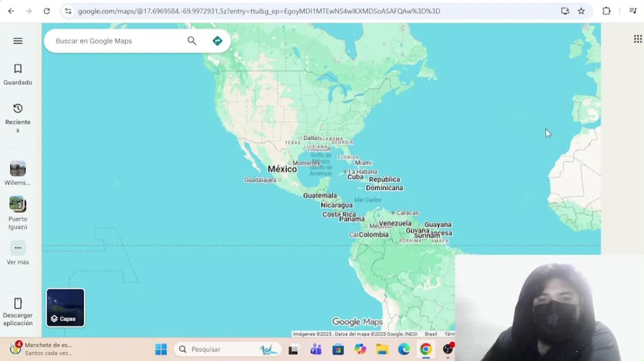This screenshot has height=361, width=644.
Task: Click the La Habana city label
Action: [363, 171]
